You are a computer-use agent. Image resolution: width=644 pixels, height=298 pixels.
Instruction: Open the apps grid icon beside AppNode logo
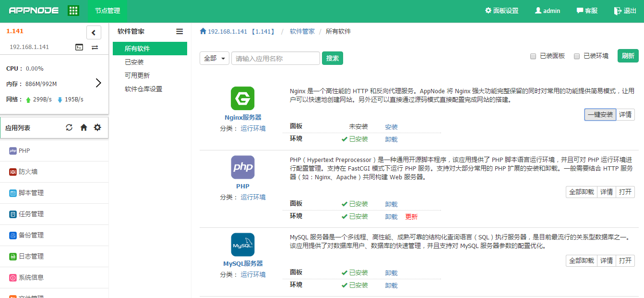coord(73,11)
